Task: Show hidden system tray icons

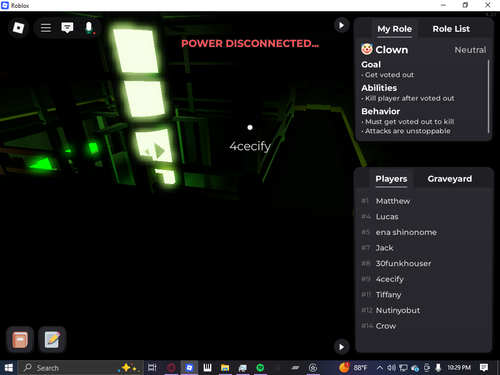Action: (x=380, y=368)
